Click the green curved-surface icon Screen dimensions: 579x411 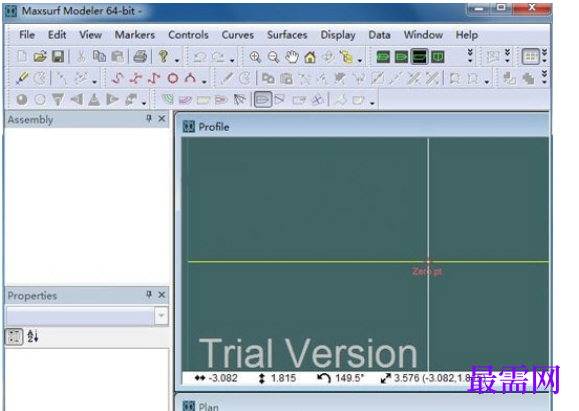(x=168, y=99)
